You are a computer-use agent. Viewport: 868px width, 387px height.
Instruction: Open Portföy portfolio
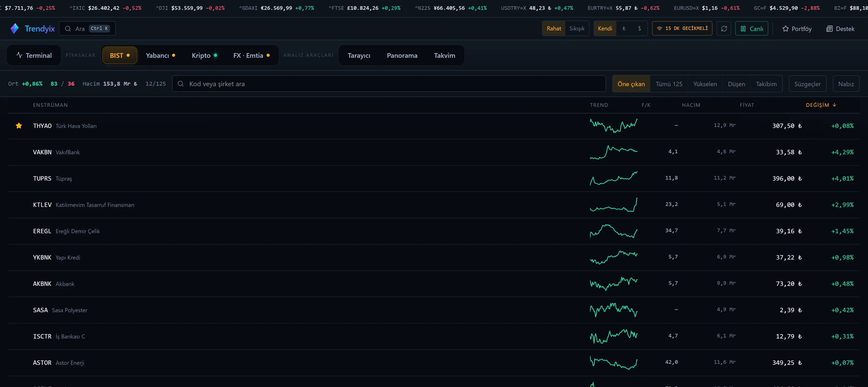796,29
